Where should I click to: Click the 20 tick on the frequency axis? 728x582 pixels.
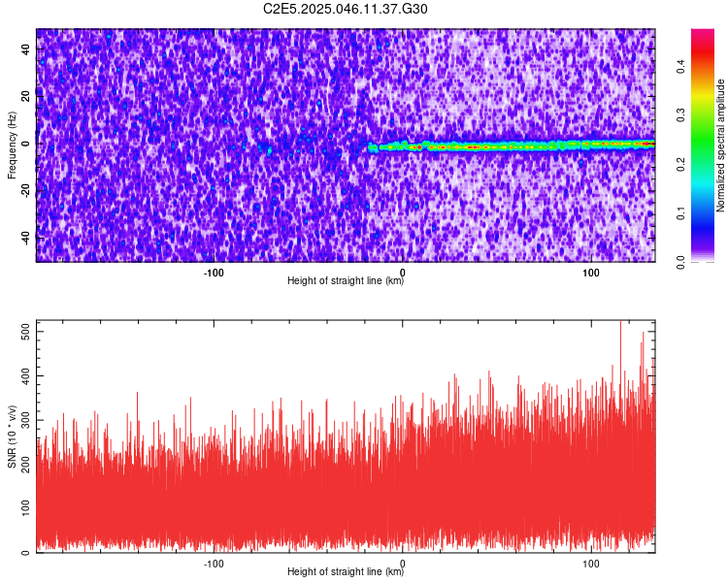[26, 97]
